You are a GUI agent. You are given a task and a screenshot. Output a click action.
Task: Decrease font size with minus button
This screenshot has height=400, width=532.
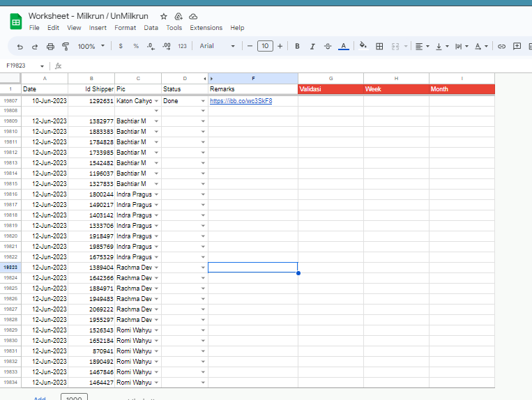coord(250,46)
